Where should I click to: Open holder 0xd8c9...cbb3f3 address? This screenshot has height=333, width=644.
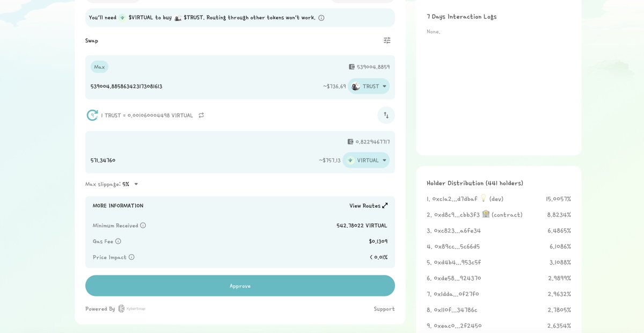tap(457, 215)
